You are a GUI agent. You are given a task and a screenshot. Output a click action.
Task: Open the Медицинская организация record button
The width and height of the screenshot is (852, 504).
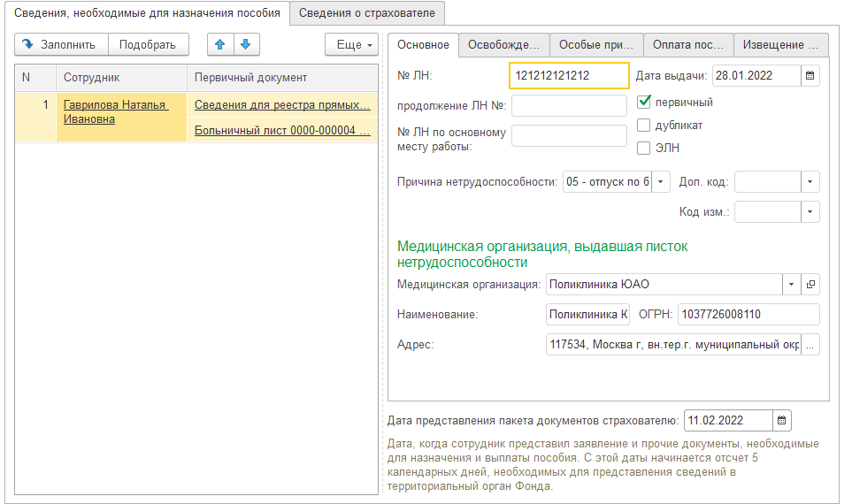(x=810, y=285)
